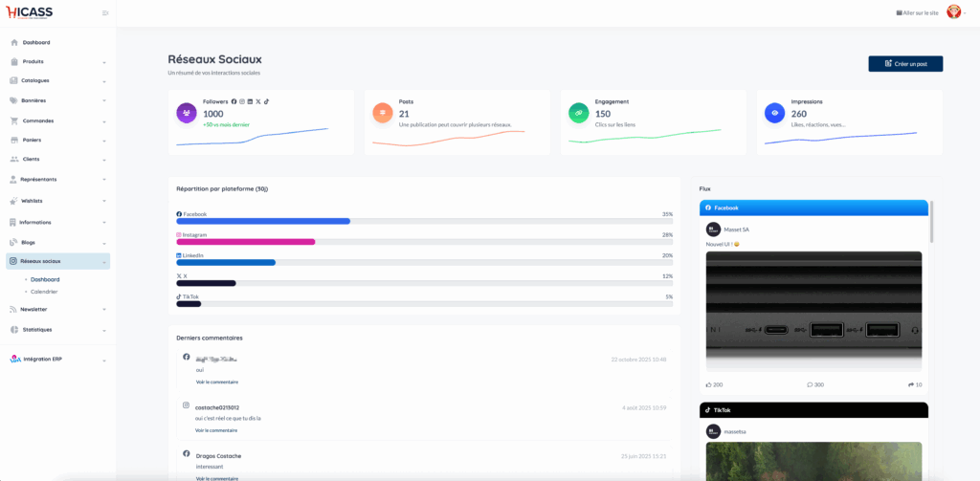Click the hamburger menu icon beside the logo

(105, 12)
